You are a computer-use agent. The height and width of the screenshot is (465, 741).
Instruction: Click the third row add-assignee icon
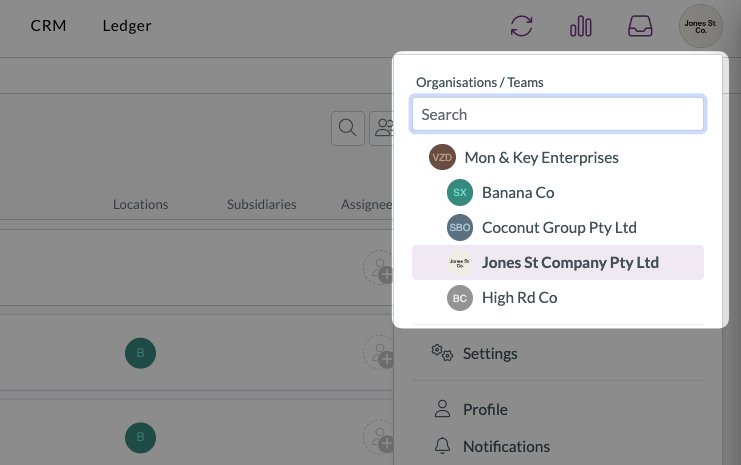[379, 437]
